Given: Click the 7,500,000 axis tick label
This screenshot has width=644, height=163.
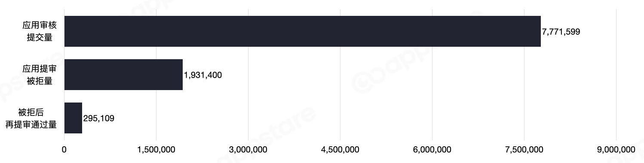Looking at the screenshot, I should pos(524,149).
